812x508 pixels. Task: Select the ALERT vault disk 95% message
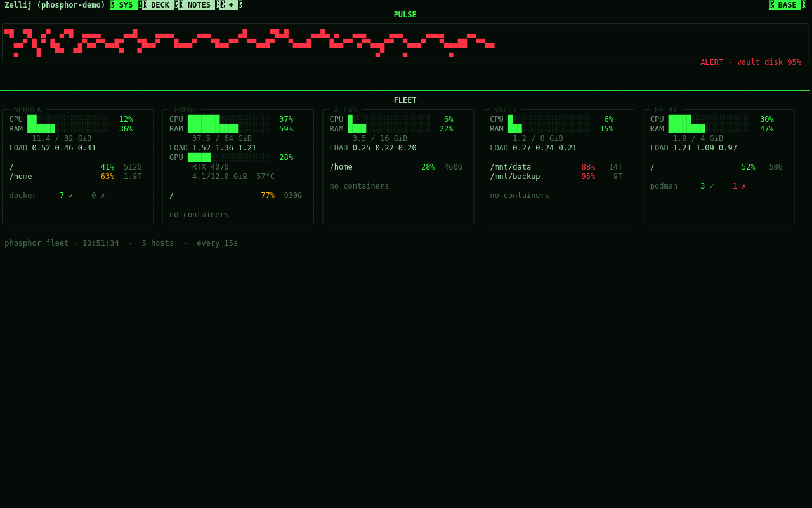(750, 62)
